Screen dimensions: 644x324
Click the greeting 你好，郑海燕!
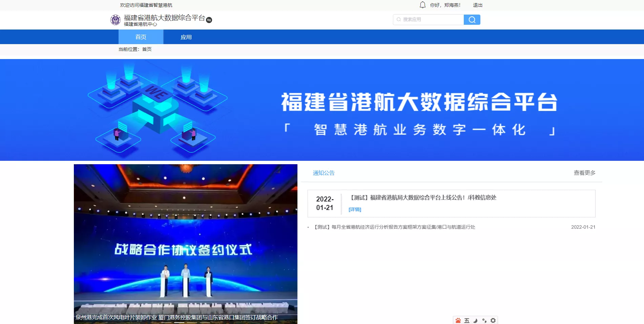coord(445,5)
